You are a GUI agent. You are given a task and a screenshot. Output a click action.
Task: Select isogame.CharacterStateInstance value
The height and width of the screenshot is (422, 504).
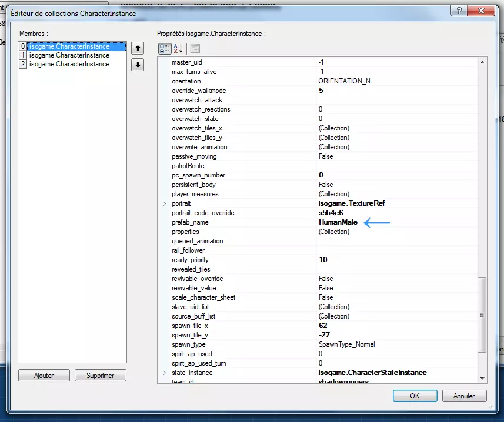372,373
